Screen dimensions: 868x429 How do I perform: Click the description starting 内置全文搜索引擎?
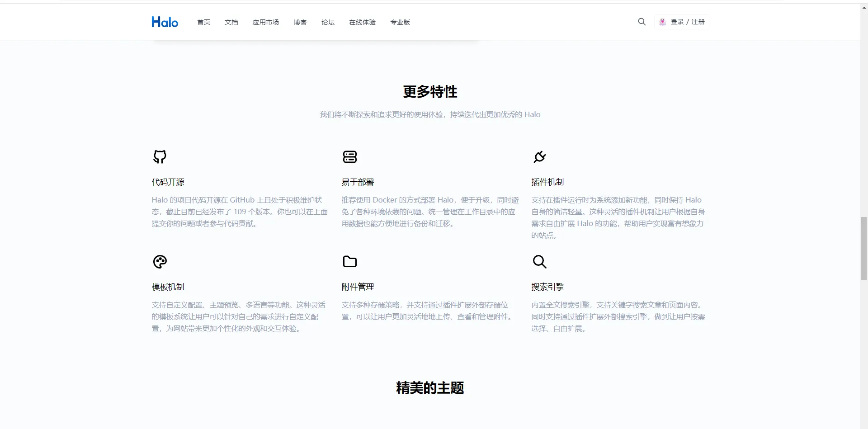click(618, 317)
